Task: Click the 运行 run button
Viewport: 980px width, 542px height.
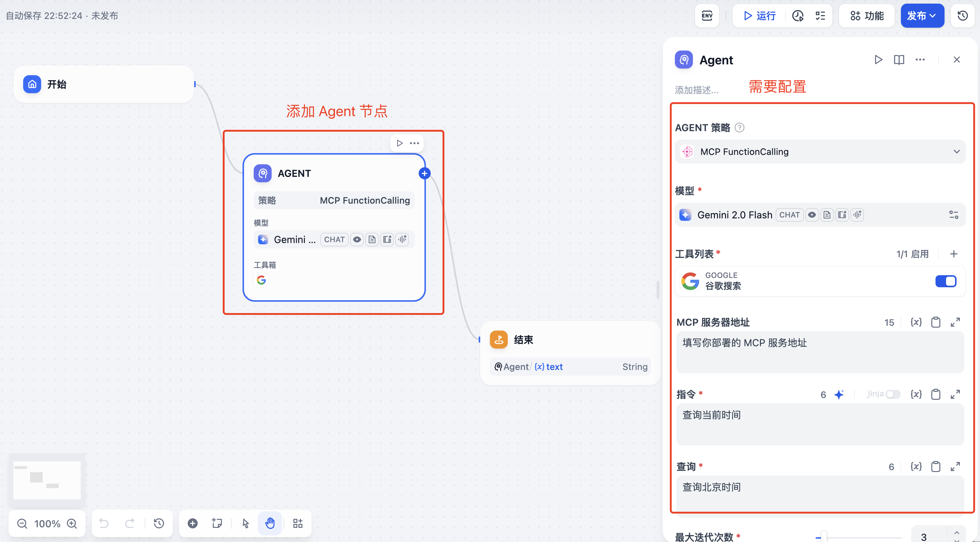Action: pos(759,16)
